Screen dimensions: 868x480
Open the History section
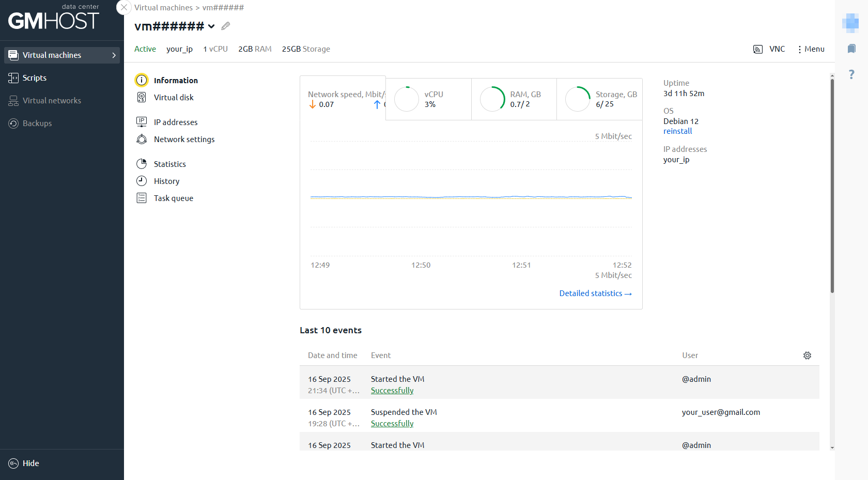pyautogui.click(x=166, y=181)
